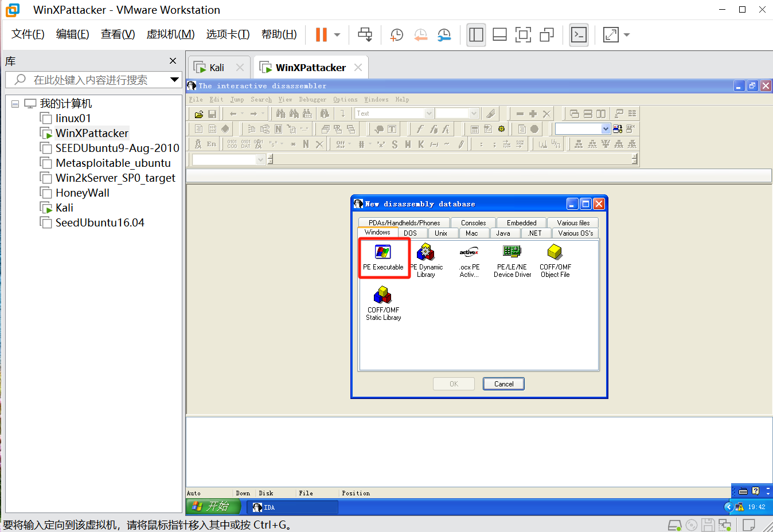
Task: Click the OK button in the dialog
Action: click(454, 384)
